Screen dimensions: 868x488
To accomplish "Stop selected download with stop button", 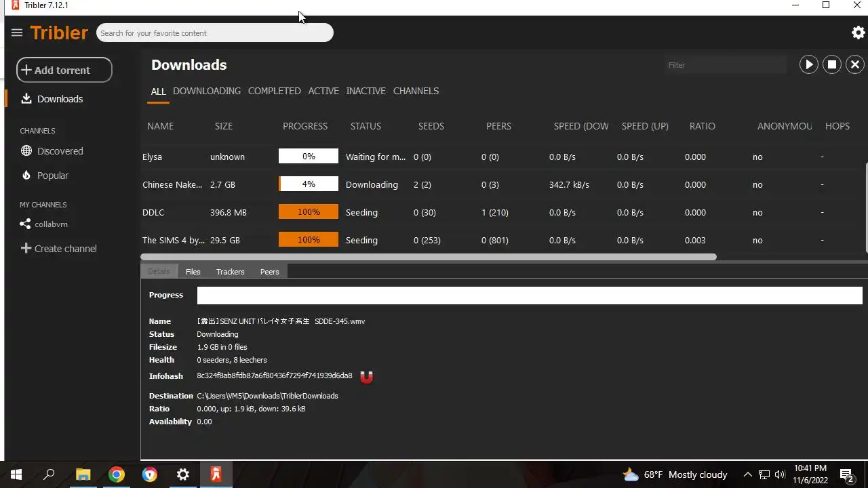I will coord(832,64).
